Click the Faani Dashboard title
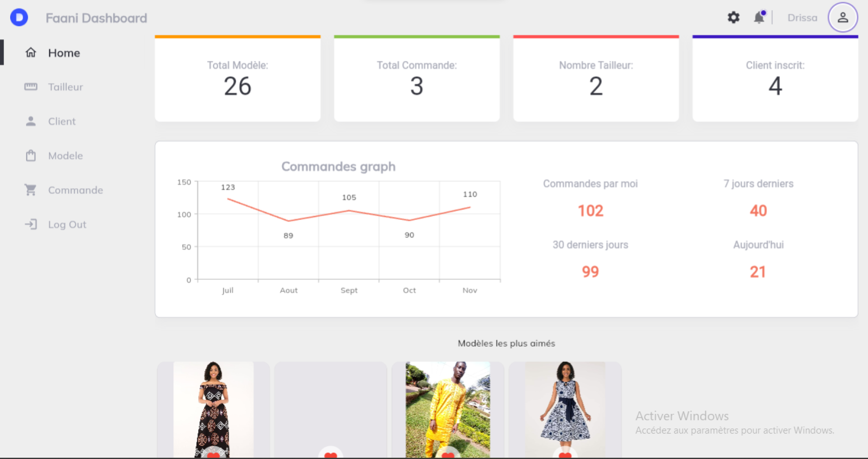Image resolution: width=868 pixels, height=459 pixels. (x=96, y=18)
